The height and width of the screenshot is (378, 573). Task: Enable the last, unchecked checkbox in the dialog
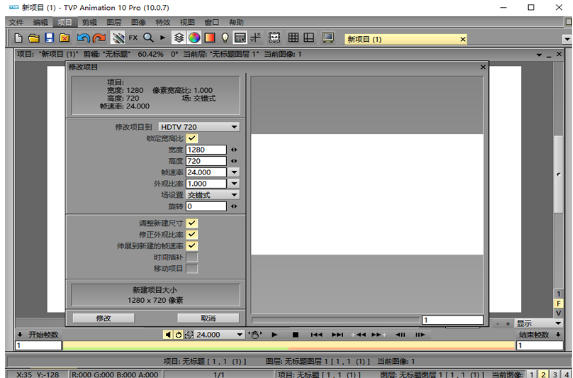192,268
